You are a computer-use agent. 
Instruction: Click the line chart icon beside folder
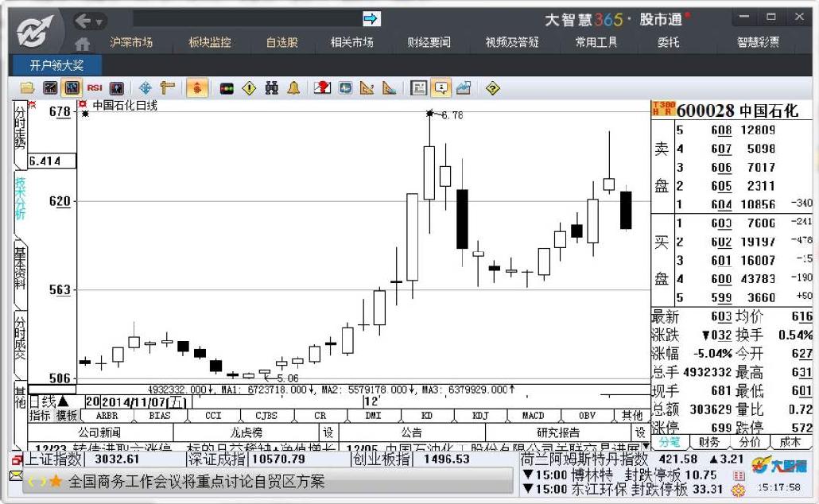[50, 88]
